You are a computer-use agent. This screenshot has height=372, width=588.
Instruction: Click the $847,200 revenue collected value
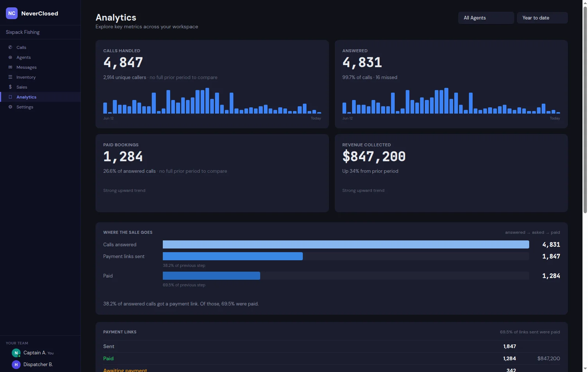[374, 157]
